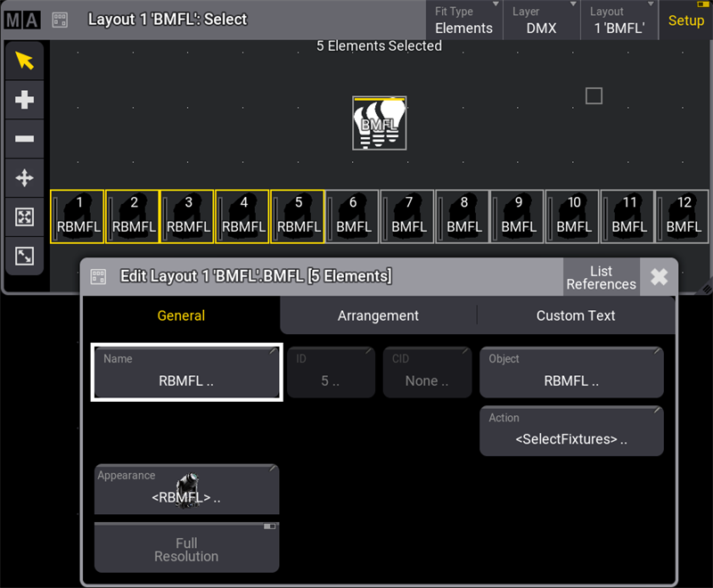The width and height of the screenshot is (713, 588).
Task: Open the Layer DMX dropdown
Action: coord(541,20)
